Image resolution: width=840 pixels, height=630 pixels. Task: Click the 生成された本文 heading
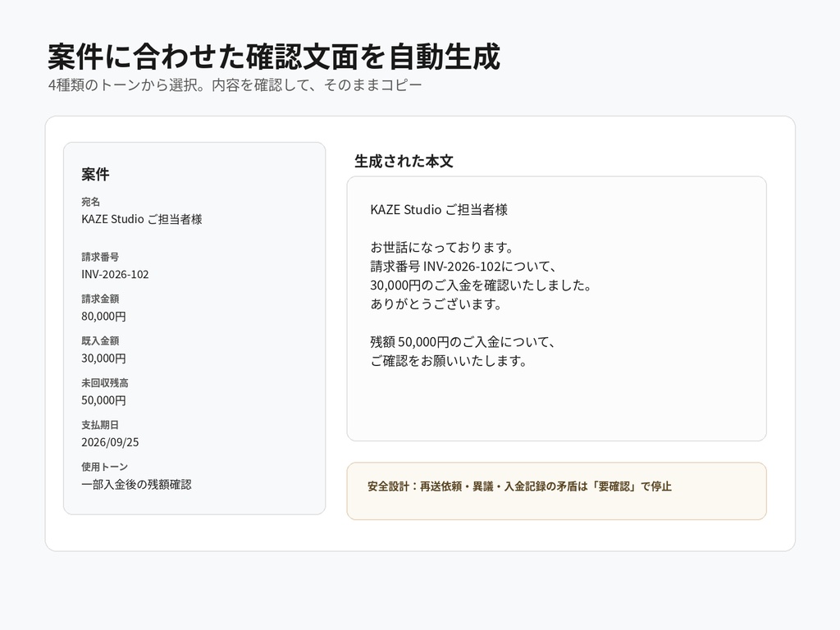(404, 162)
